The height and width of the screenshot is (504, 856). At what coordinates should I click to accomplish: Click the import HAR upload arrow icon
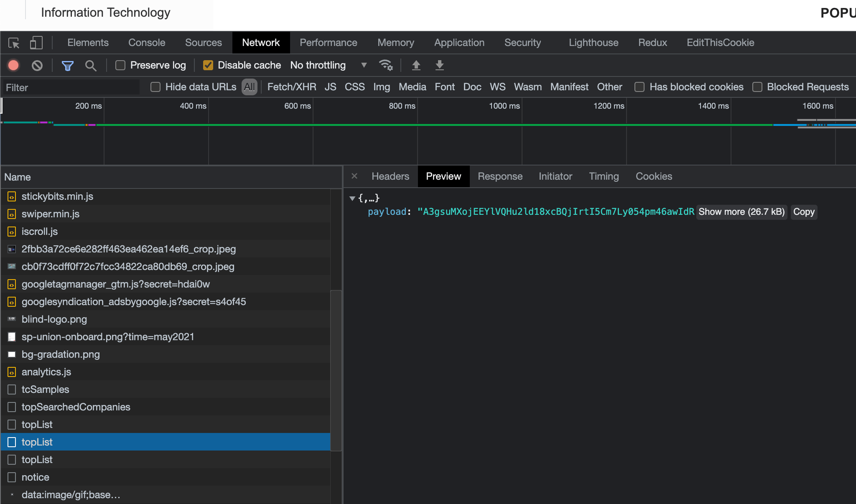tap(416, 65)
